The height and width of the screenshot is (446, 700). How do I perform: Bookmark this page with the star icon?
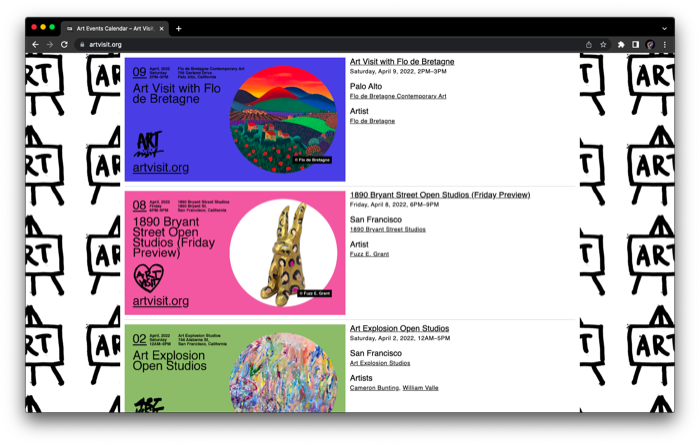[603, 45]
